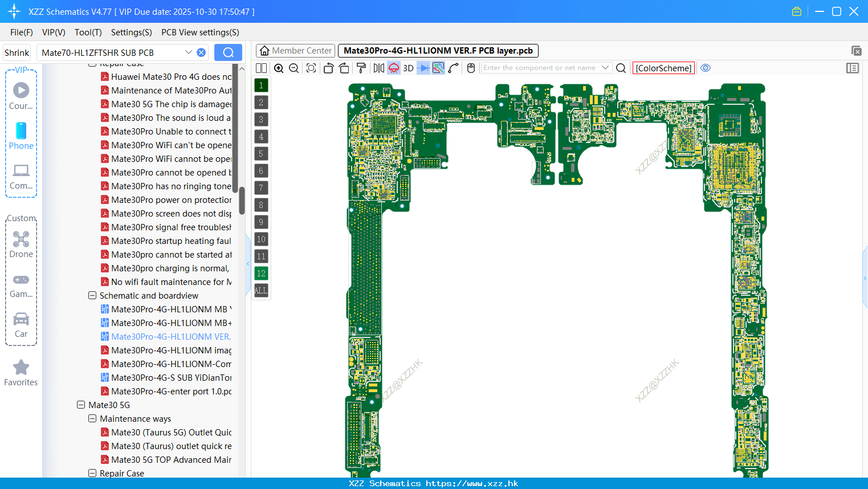Viewport: 868px width, 489px height.
Task: Open the Courses sidebar icon
Action: point(21,96)
